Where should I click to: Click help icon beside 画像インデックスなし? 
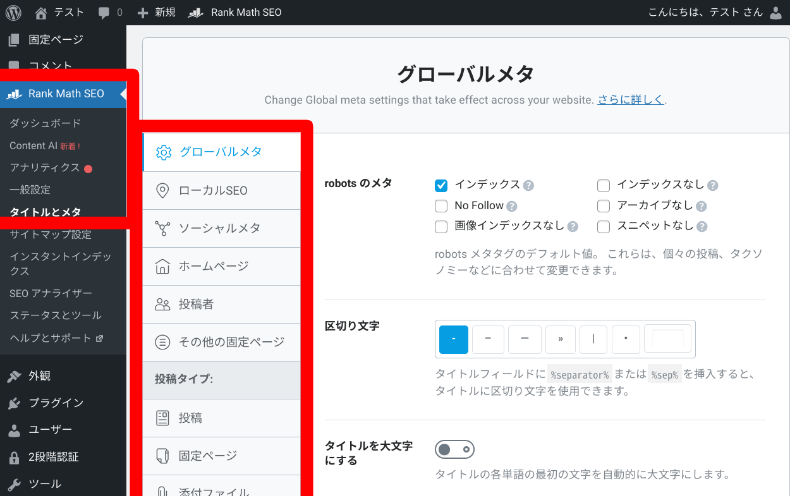[x=572, y=227]
